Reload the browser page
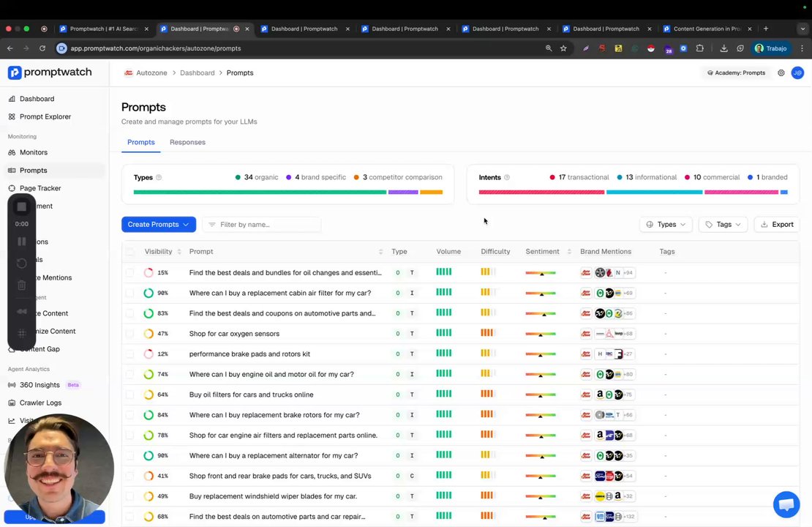812x527 pixels. pos(42,48)
